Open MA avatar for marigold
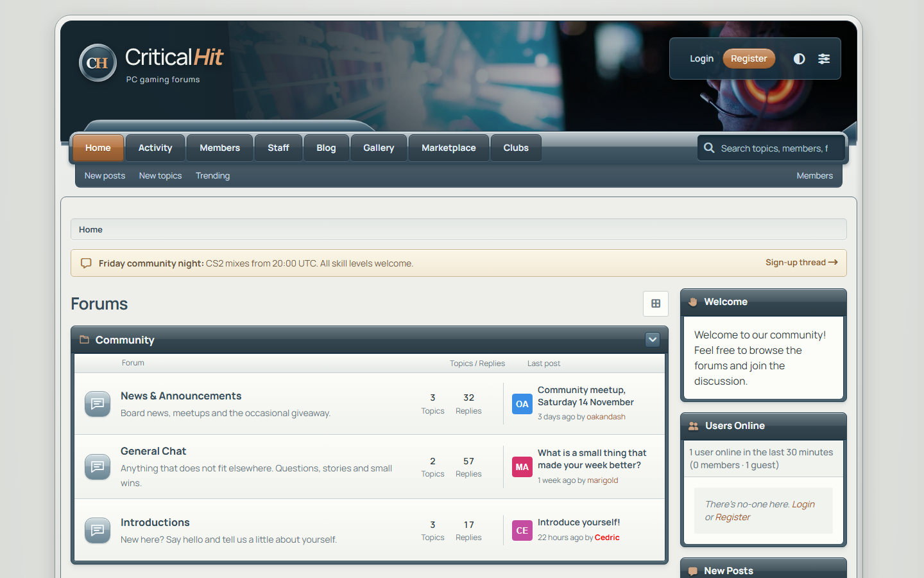This screenshot has width=924, height=578. click(x=522, y=467)
